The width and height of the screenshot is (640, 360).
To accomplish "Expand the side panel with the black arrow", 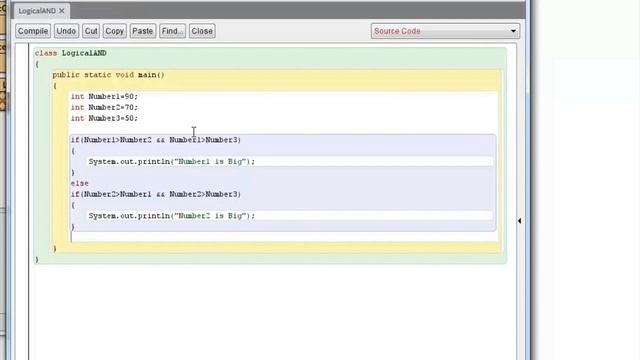I will coord(519,221).
